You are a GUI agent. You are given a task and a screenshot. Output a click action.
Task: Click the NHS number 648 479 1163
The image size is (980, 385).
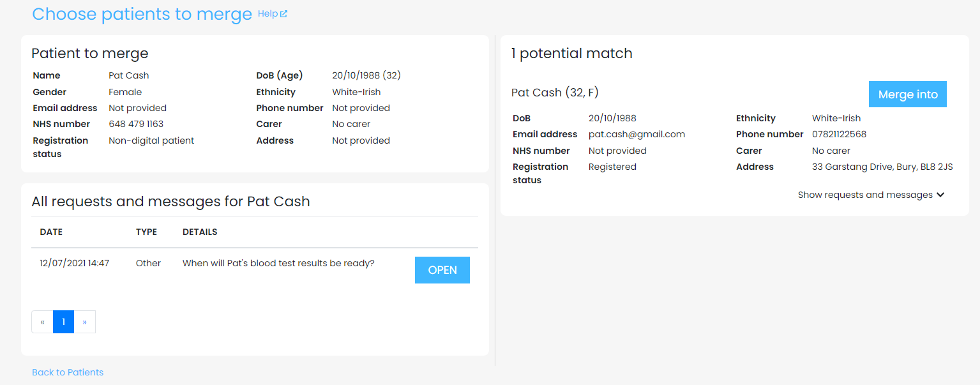[x=136, y=124]
